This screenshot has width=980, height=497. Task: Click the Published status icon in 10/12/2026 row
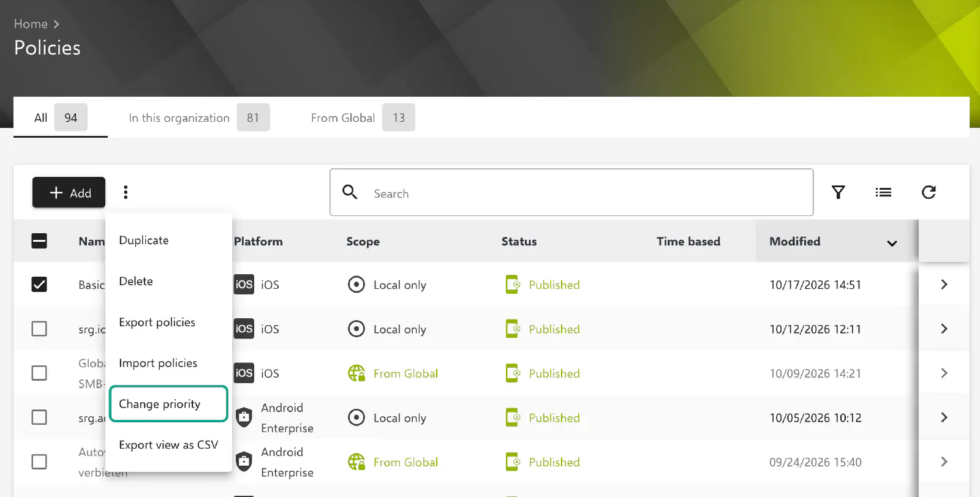(513, 329)
